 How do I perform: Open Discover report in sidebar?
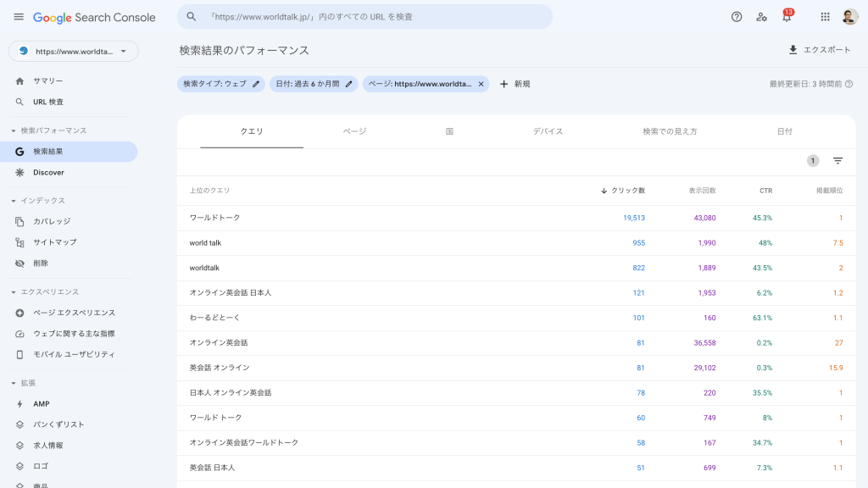[x=48, y=172]
